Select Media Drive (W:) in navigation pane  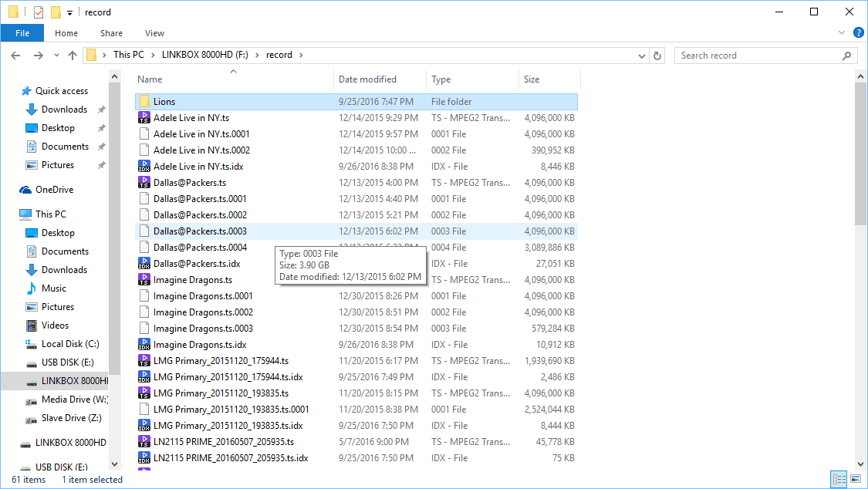click(75, 400)
